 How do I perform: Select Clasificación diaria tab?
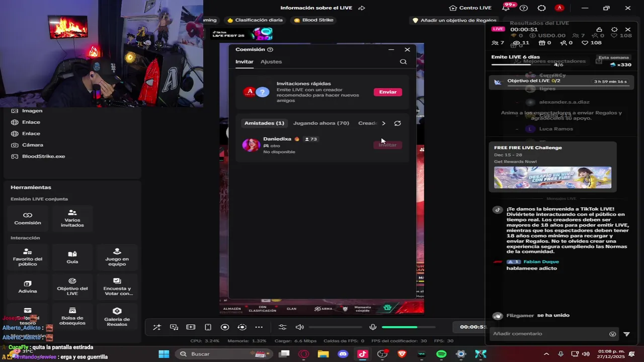[255, 20]
